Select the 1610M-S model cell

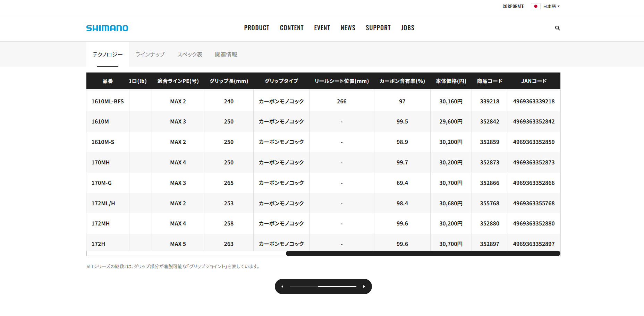pos(108,142)
